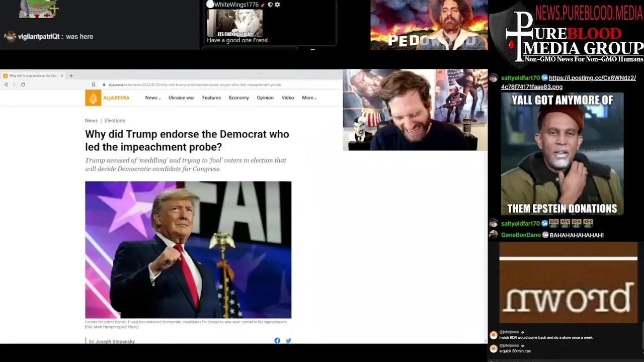The width and height of the screenshot is (644, 362).
Task: Click 'Have a good one Frens!' message
Action: click(237, 40)
